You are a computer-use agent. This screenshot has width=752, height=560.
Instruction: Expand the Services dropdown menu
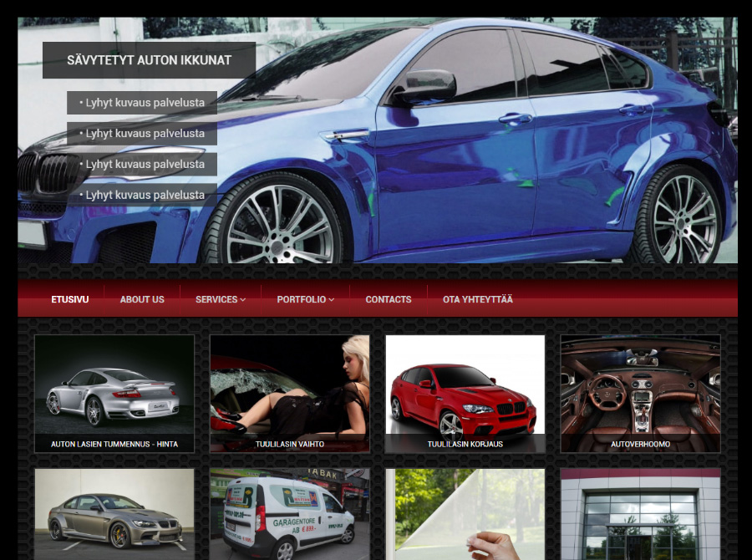[221, 299]
